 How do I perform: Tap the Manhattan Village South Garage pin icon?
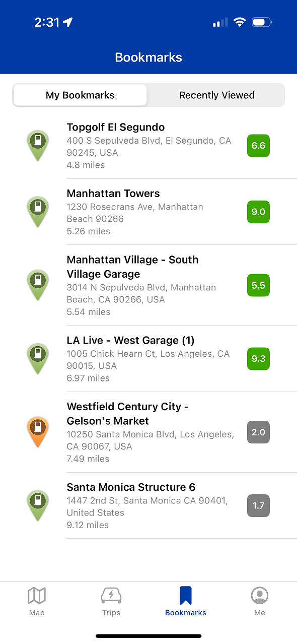point(38,285)
